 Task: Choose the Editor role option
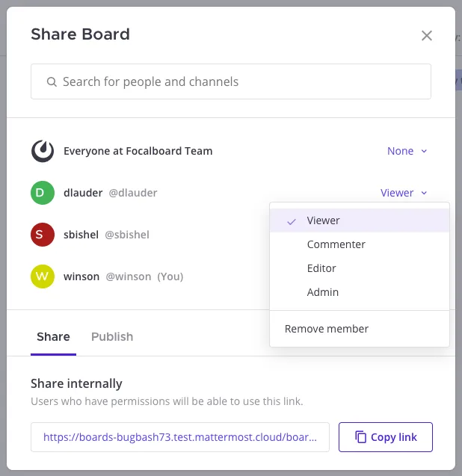pos(360,268)
